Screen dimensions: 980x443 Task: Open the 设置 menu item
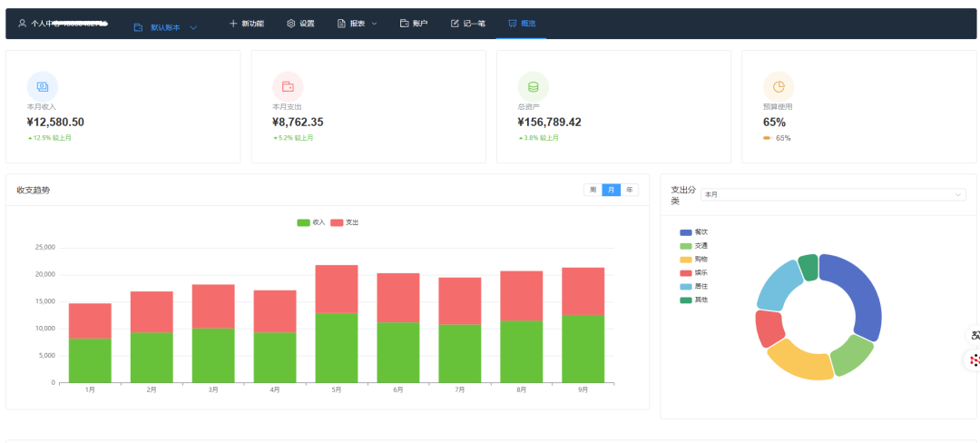click(300, 24)
